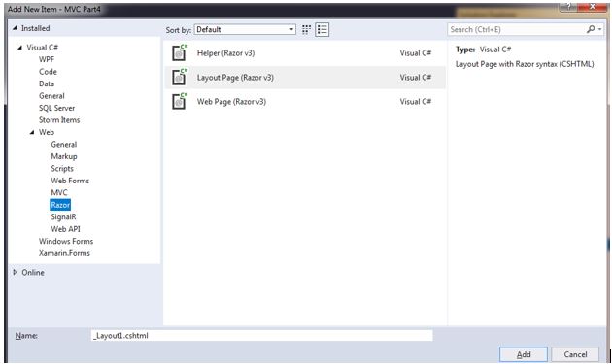Click the Layout Page (Razor v3) template icon
Screen dimensions: 612x364
click(x=180, y=78)
